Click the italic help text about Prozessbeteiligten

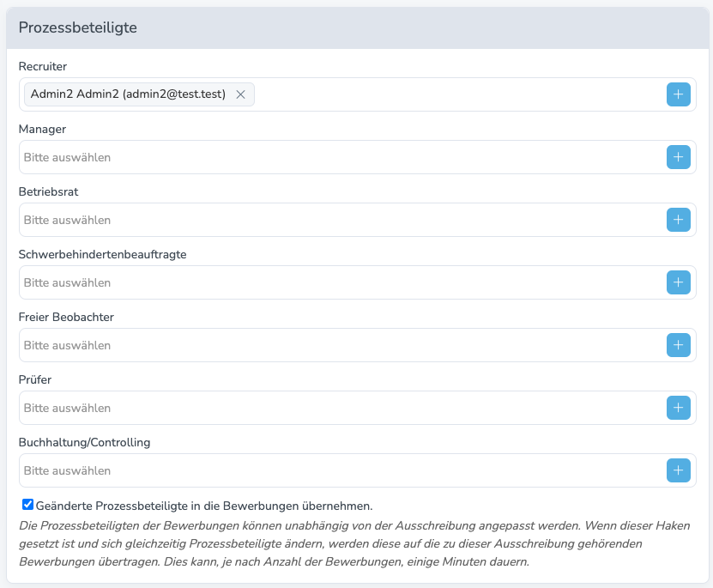(x=354, y=544)
